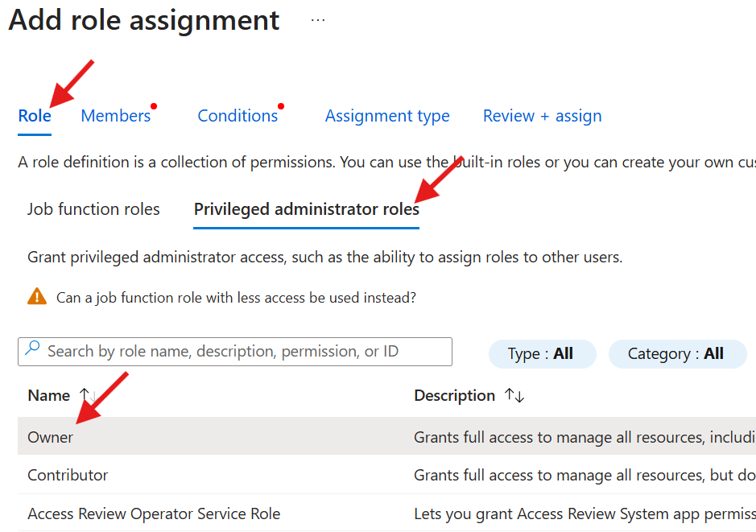756x532 pixels.
Task: Click the magnifier icon in the search box
Action: pos(32,350)
